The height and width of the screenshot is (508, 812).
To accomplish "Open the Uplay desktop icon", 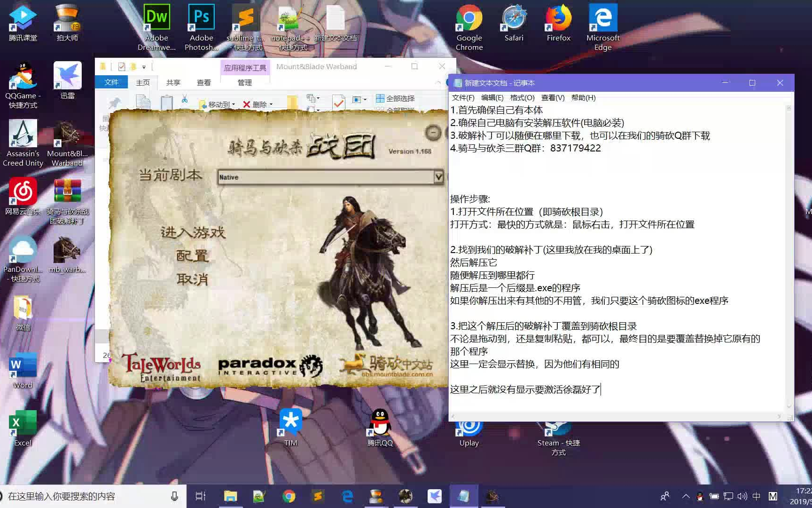I will [x=469, y=432].
